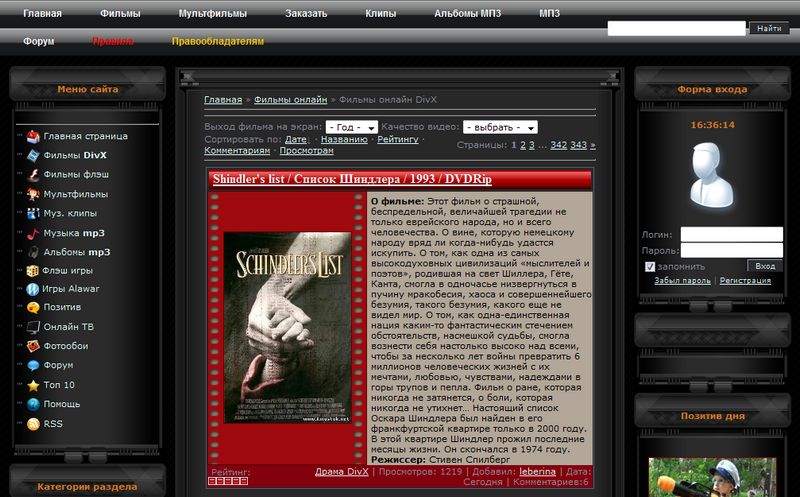
Task: Click the house icon beside Главная страница
Action: (33, 136)
